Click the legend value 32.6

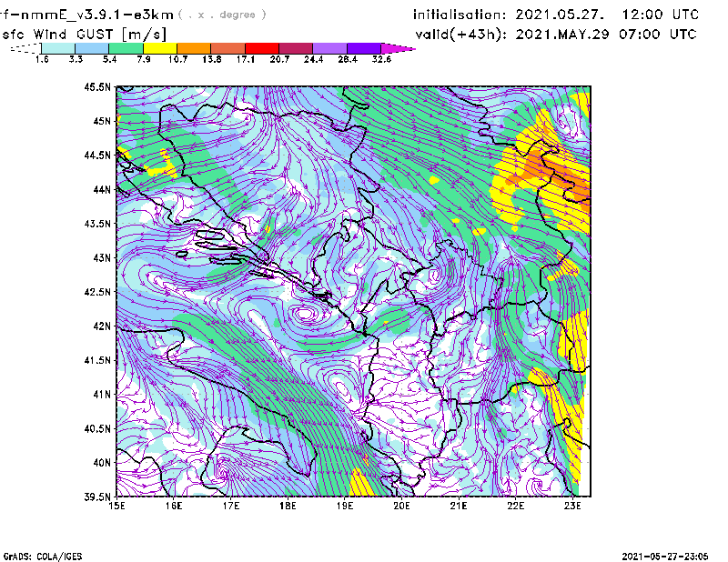click(381, 59)
